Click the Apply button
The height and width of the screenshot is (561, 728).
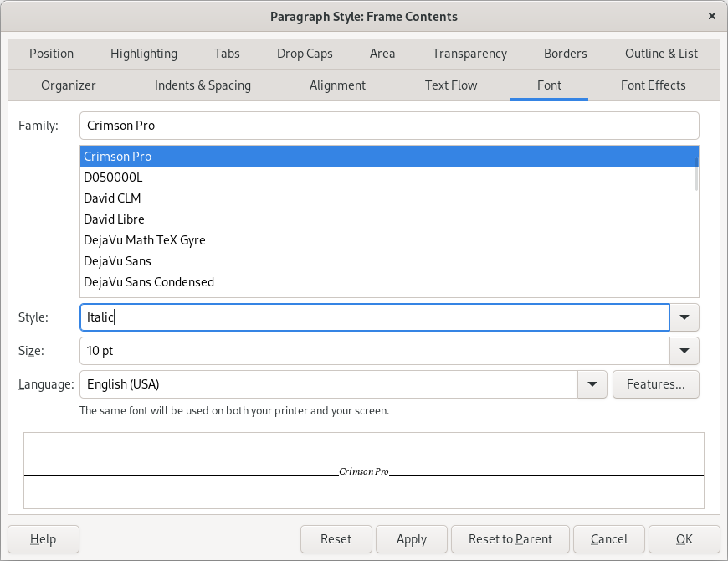(x=411, y=539)
